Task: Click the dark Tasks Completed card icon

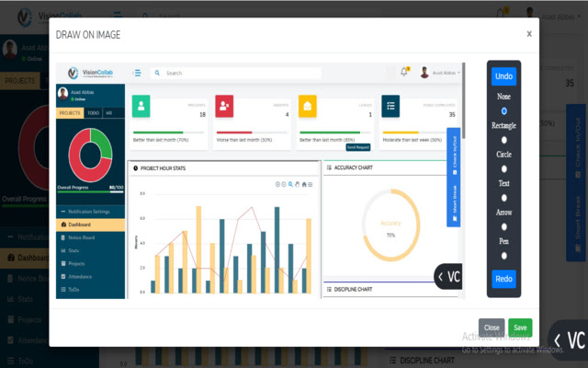Action: [x=390, y=107]
